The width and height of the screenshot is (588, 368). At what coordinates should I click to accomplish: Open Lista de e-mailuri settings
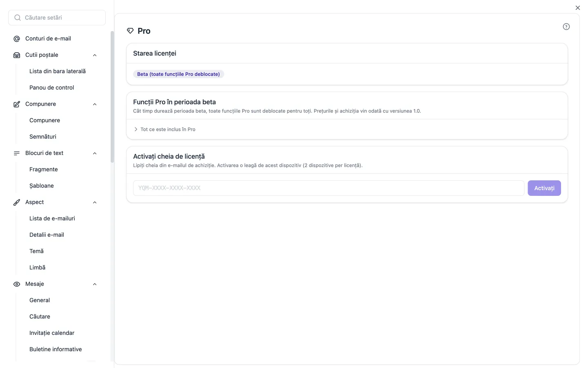52,218
